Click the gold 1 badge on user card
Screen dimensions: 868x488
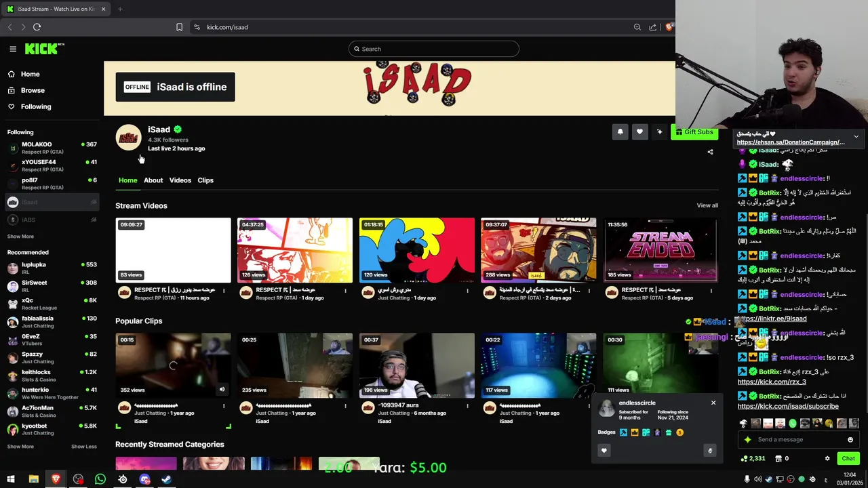679,432
